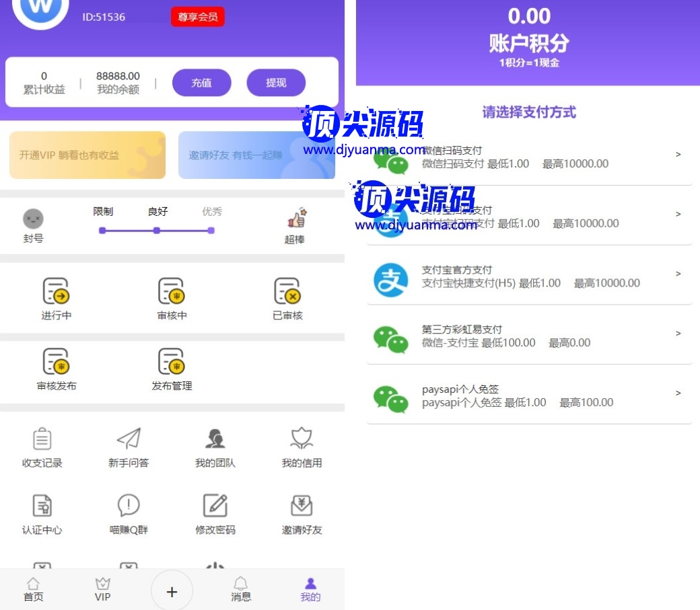Open the 进行中 tasks icon
This screenshot has height=610, width=700.
click(x=56, y=291)
